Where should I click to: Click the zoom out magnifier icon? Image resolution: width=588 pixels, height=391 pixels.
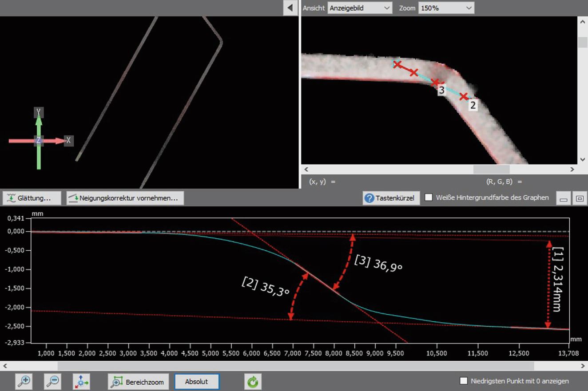[x=53, y=381]
